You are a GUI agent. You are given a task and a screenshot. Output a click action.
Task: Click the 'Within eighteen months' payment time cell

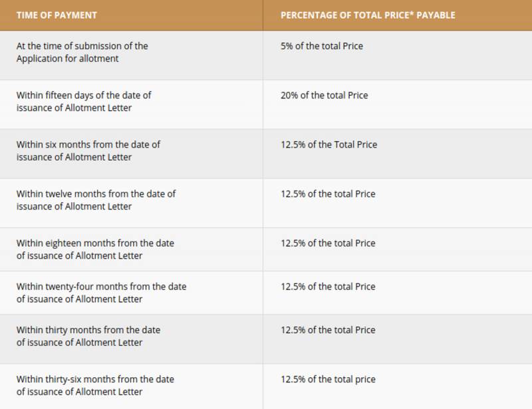pos(95,249)
